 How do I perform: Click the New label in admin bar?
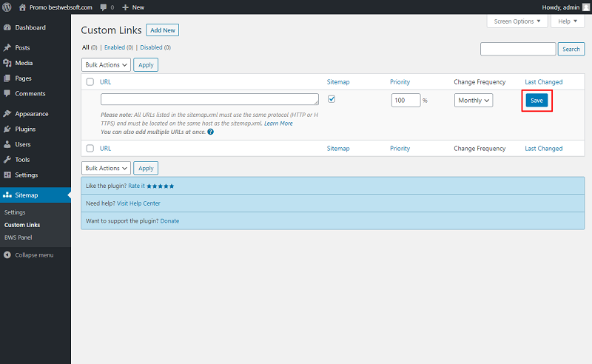coord(138,7)
